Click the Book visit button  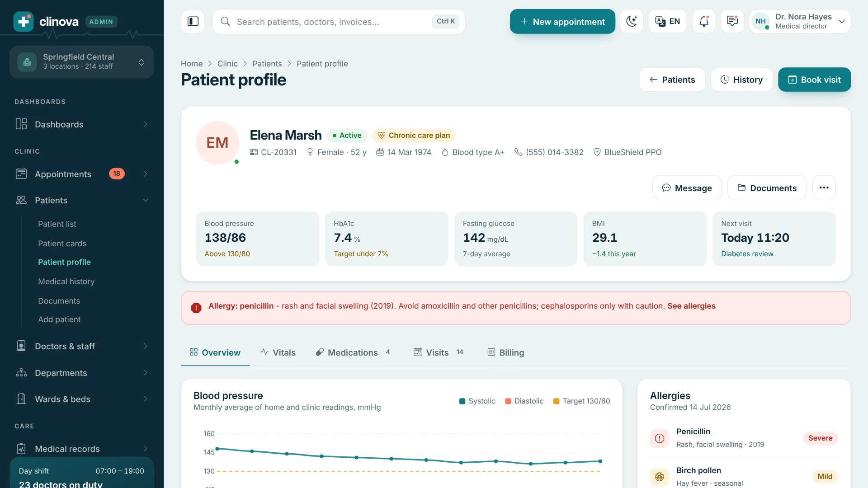(x=814, y=80)
